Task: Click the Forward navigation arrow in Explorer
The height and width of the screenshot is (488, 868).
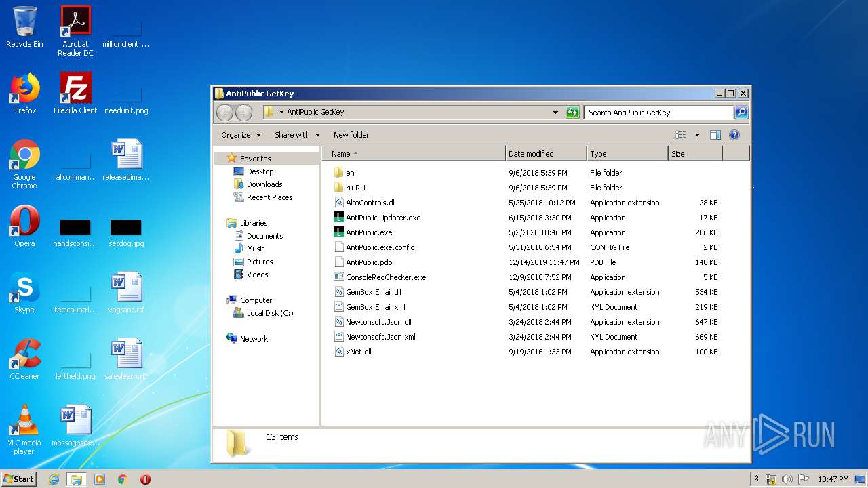Action: [243, 113]
